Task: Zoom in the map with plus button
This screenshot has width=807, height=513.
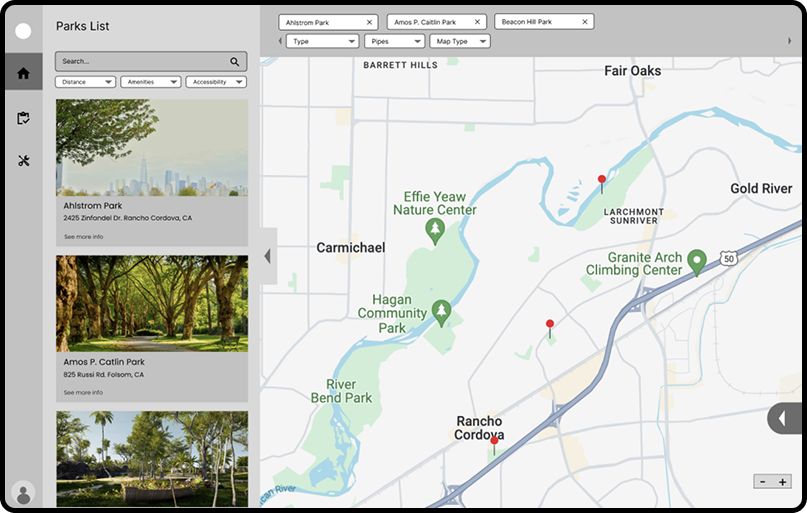Action: (x=782, y=481)
